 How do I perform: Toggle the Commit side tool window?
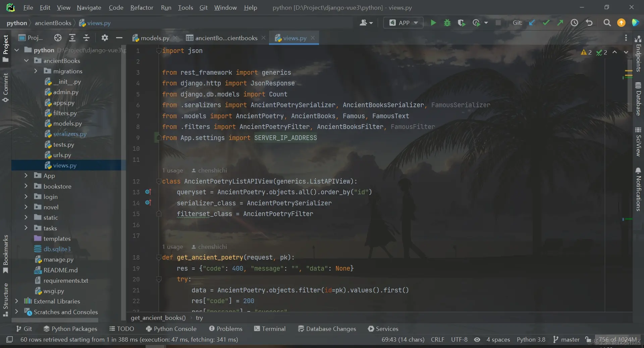pos(5,87)
